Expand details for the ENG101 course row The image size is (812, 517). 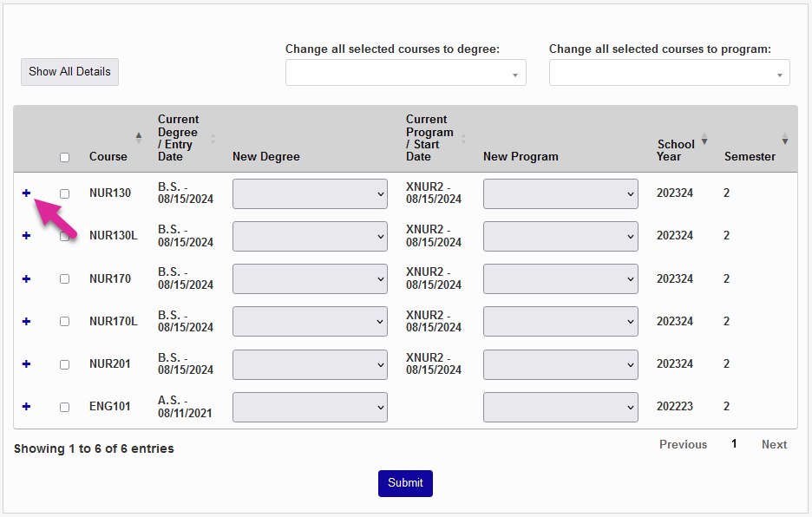click(25, 406)
